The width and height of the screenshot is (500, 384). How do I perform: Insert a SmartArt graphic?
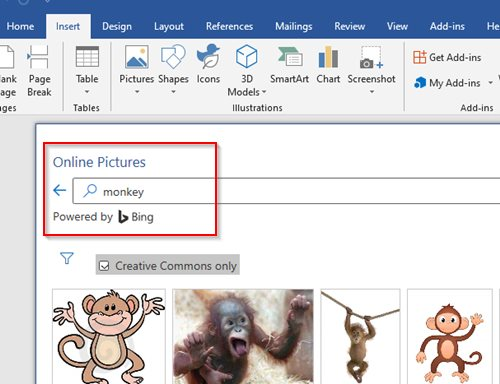pos(289,64)
